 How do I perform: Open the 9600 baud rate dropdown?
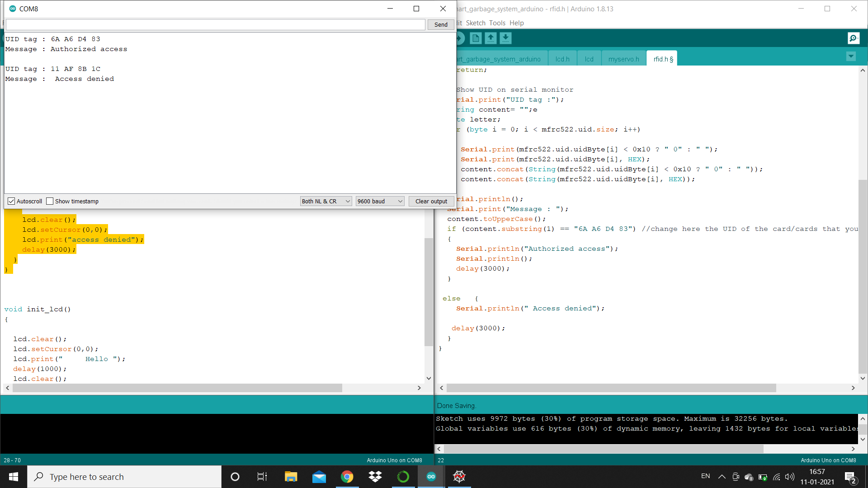(x=380, y=201)
